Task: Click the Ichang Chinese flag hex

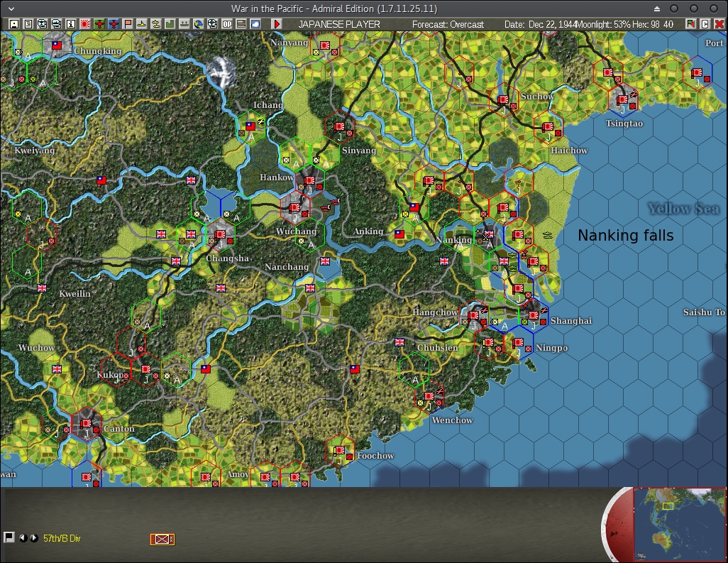Action: 250,126
